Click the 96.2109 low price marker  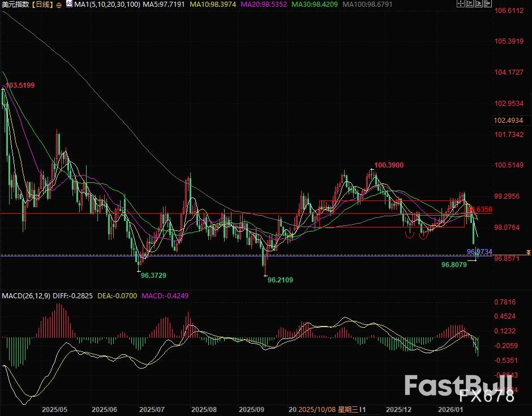[x=280, y=280]
